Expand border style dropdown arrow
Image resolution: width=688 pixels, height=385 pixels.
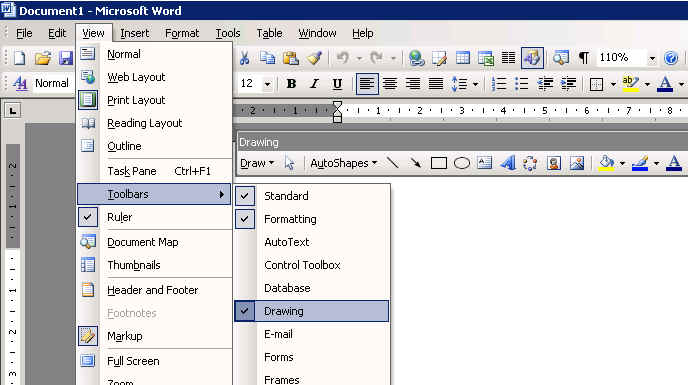(613, 83)
